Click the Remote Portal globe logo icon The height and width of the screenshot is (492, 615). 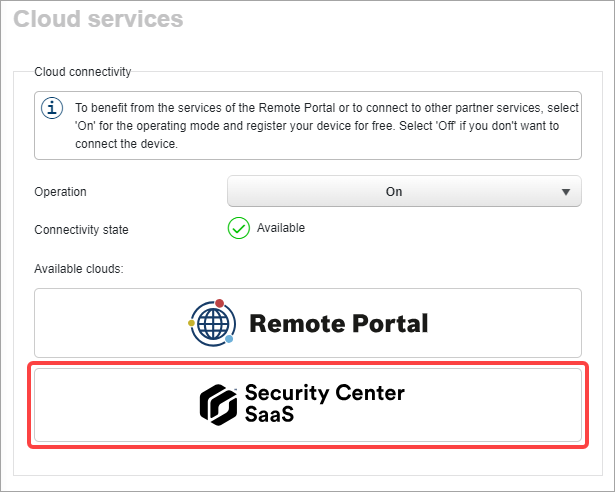coord(211,323)
